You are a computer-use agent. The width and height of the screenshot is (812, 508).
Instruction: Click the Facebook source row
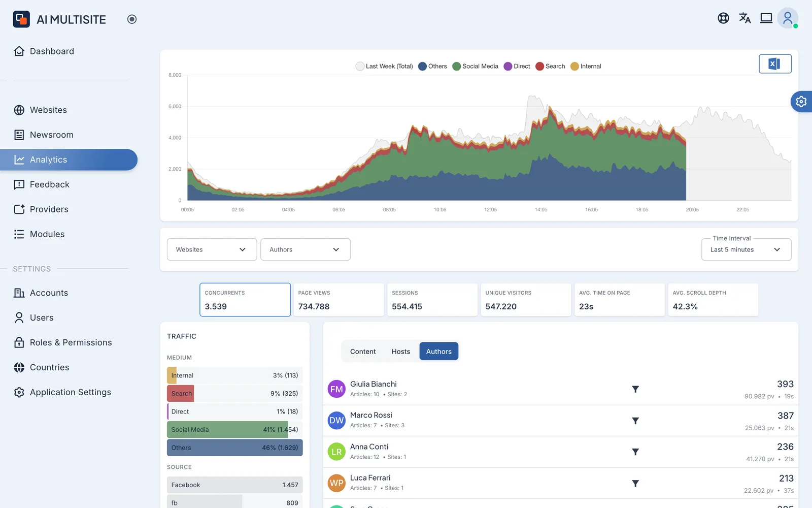(235, 485)
